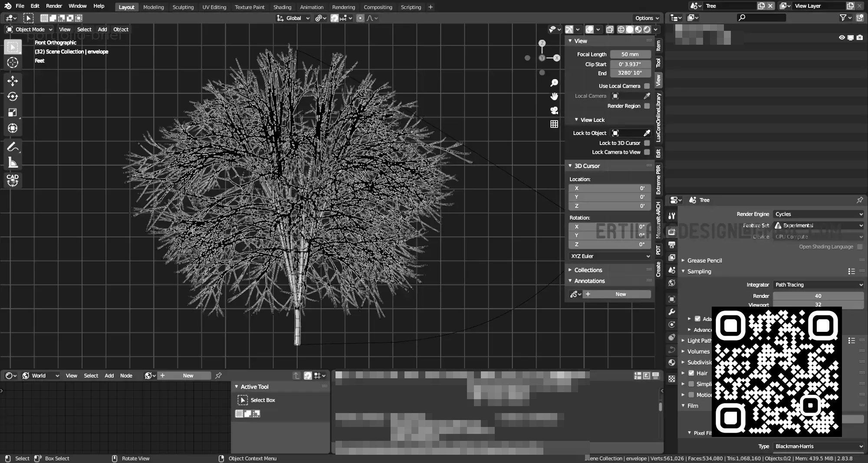Select the Rotate tool in toolbar
This screenshot has width=868, height=463.
coord(13,96)
